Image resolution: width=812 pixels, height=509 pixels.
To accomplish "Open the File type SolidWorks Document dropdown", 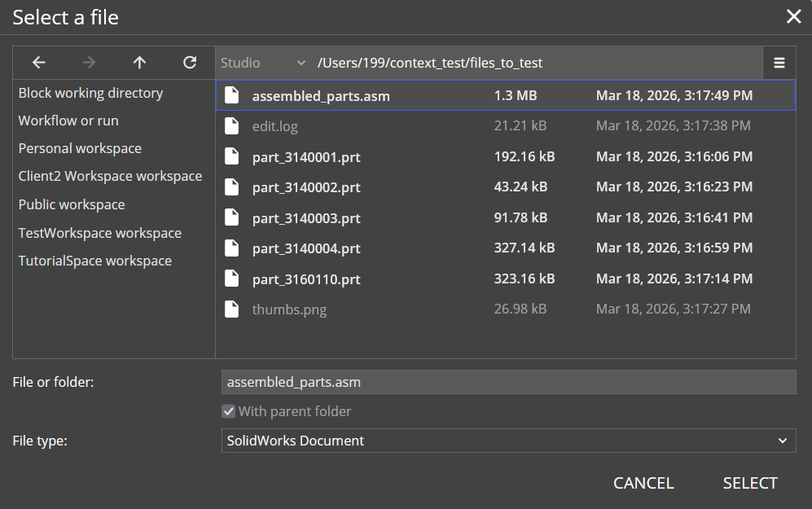I will (508, 441).
